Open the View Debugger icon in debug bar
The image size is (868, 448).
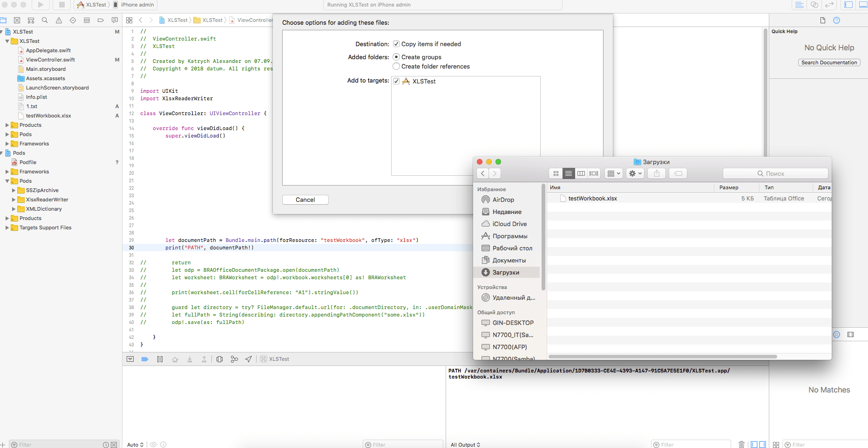219,359
